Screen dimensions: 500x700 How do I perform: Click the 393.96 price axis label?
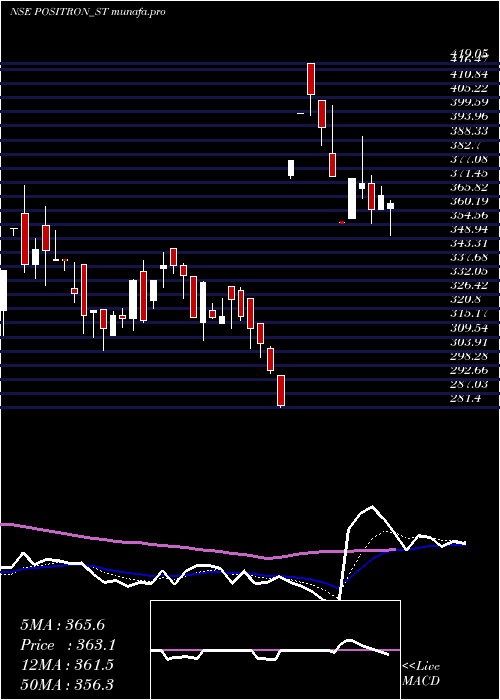point(469,117)
